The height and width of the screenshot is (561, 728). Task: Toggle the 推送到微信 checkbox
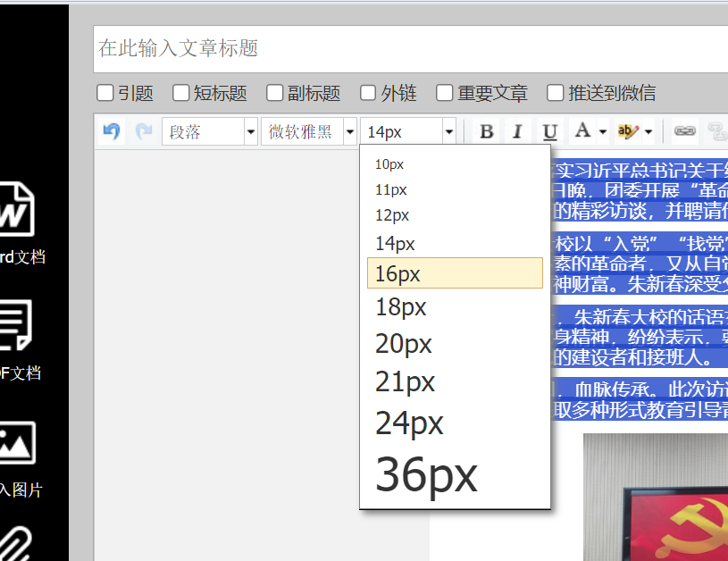pos(556,93)
